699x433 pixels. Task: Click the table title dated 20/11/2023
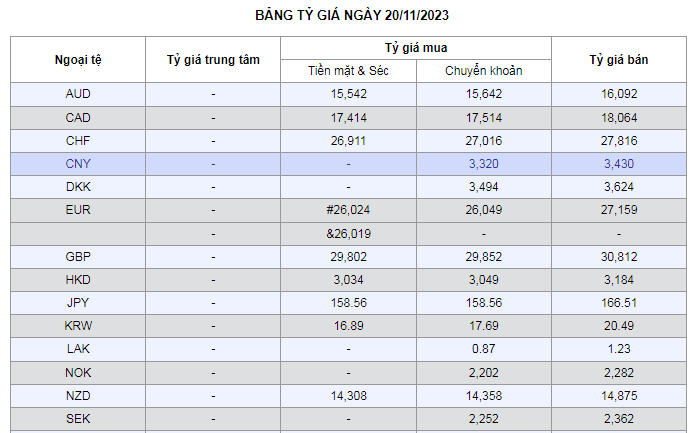pos(349,17)
